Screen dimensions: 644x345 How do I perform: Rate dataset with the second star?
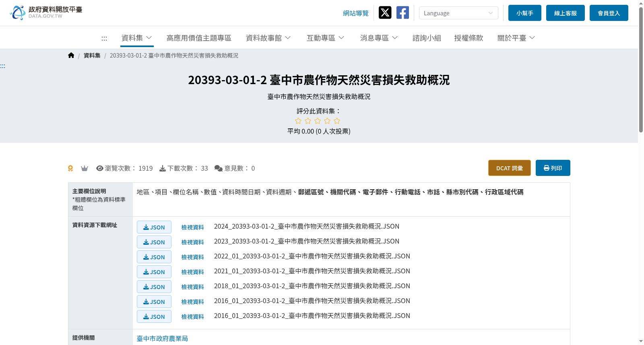pyautogui.click(x=308, y=121)
